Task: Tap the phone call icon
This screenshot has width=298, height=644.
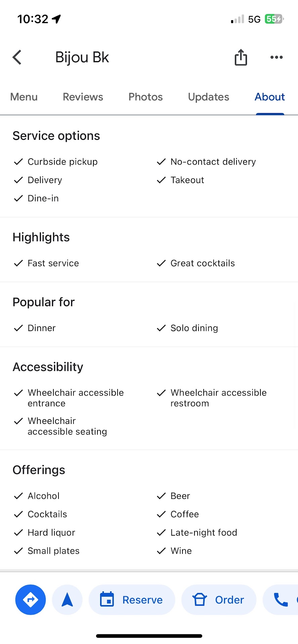Action: (x=281, y=599)
